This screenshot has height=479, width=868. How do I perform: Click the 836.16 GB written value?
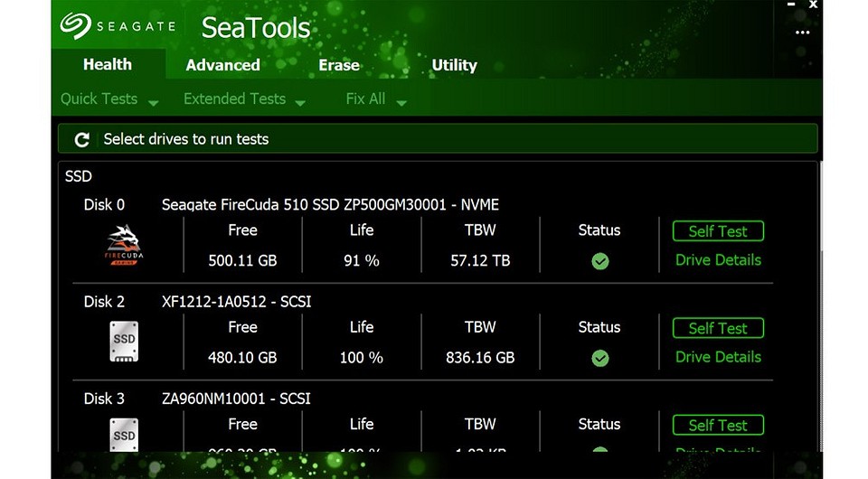coord(480,358)
